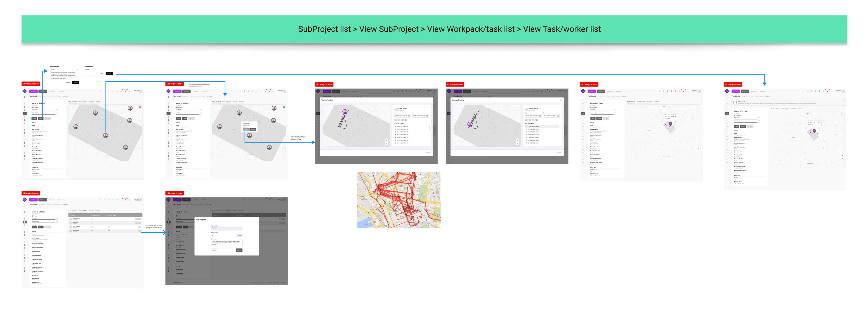Open To date picker in first Worker's Tracking dialog
Screen dimensions: 868x310
pyautogui.click(x=421, y=116)
